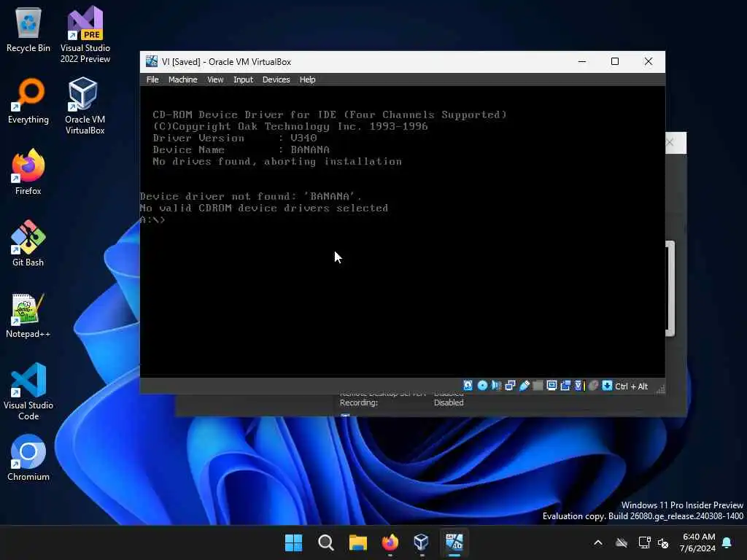
Task: Select the Visual Studio Code desktop shortcut
Action: click(x=28, y=392)
